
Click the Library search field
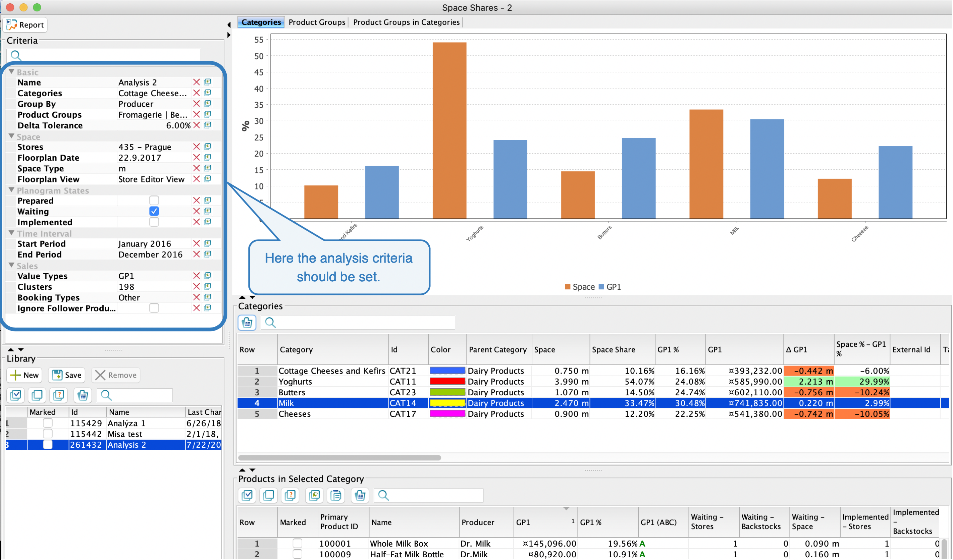pyautogui.click(x=135, y=396)
